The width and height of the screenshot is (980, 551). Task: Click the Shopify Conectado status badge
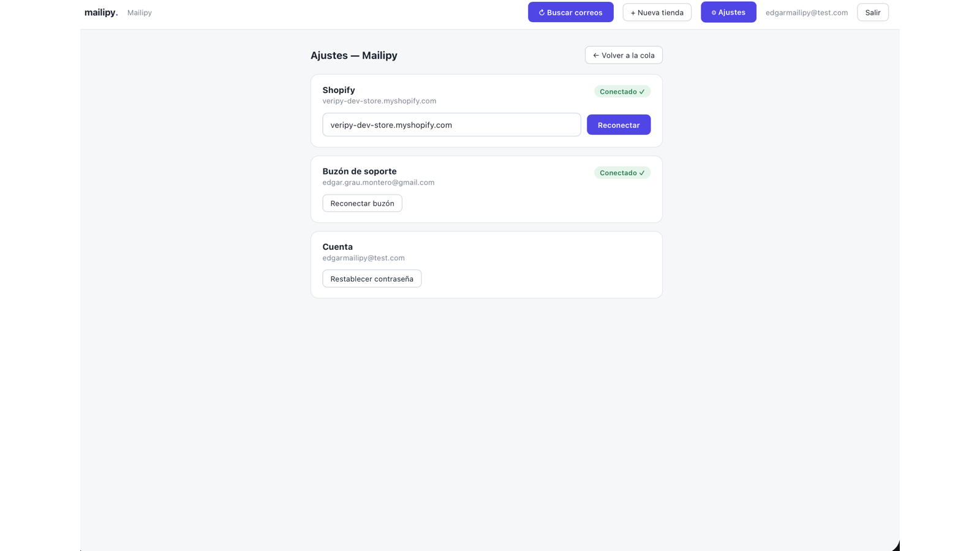(622, 92)
